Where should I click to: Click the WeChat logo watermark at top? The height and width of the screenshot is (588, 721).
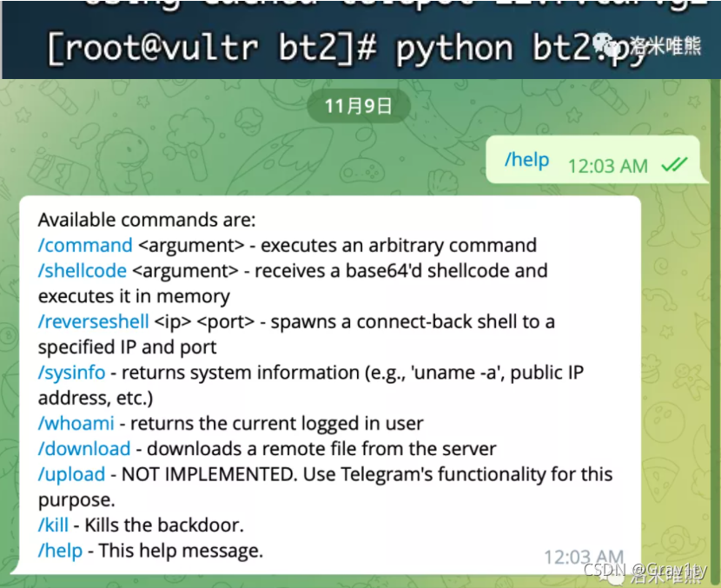tap(606, 45)
